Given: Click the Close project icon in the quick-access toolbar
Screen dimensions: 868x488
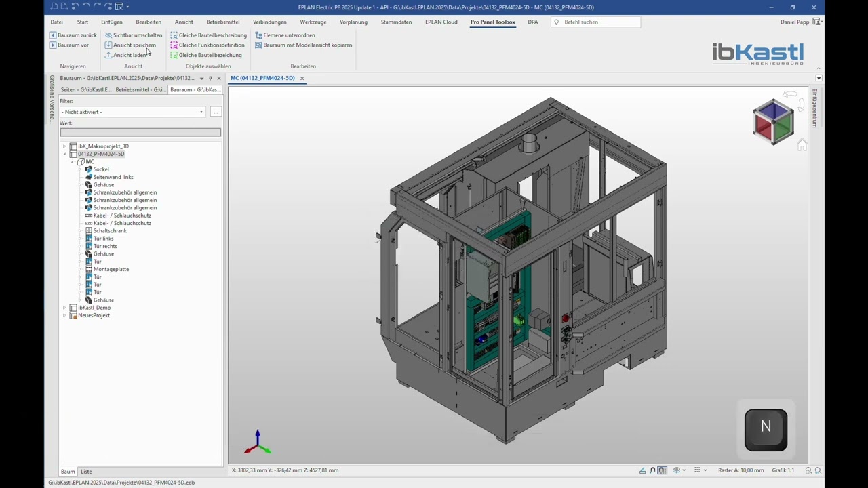Looking at the screenshot, I should (119, 7).
